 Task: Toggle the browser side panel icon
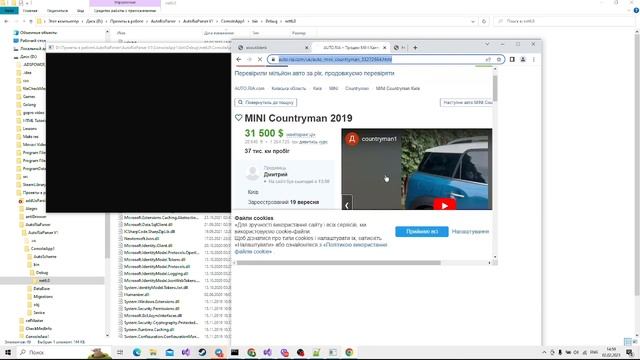point(512,60)
